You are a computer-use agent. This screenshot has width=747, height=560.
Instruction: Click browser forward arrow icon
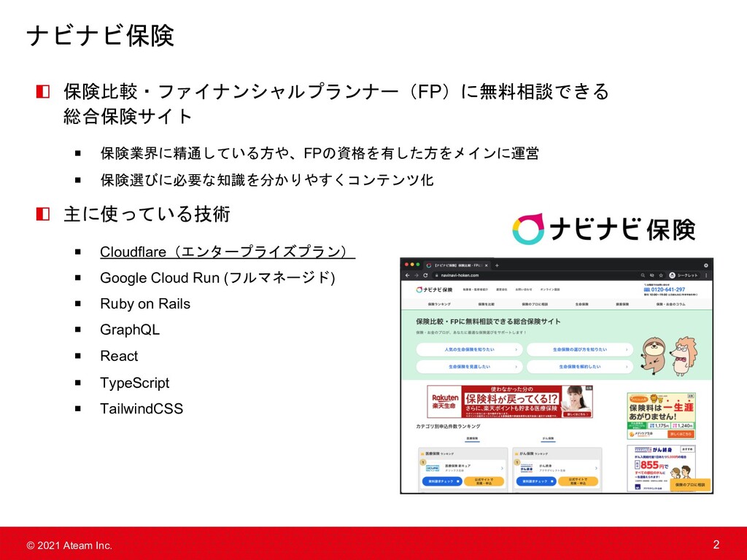click(x=417, y=275)
